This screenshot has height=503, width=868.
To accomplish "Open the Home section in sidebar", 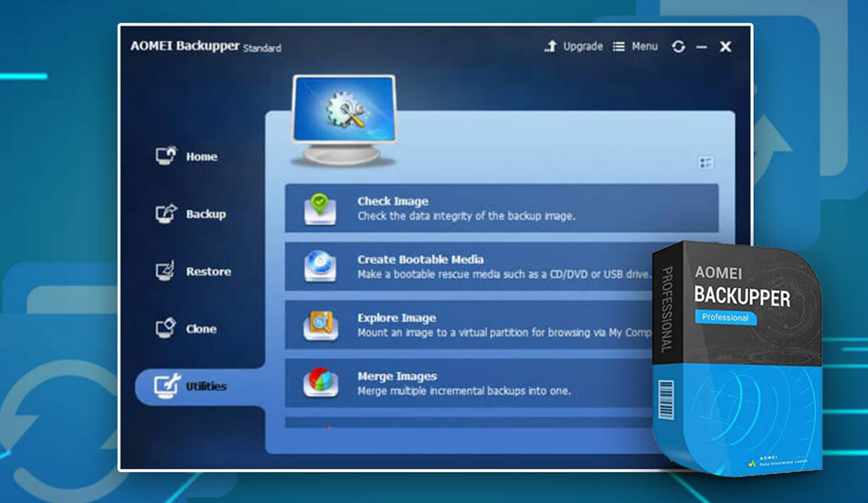I will (186, 156).
